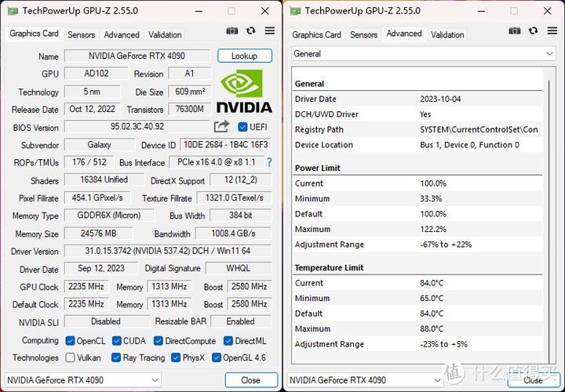Click the Bus Interface question mark icon
This screenshot has height=392, width=565.
269,162
